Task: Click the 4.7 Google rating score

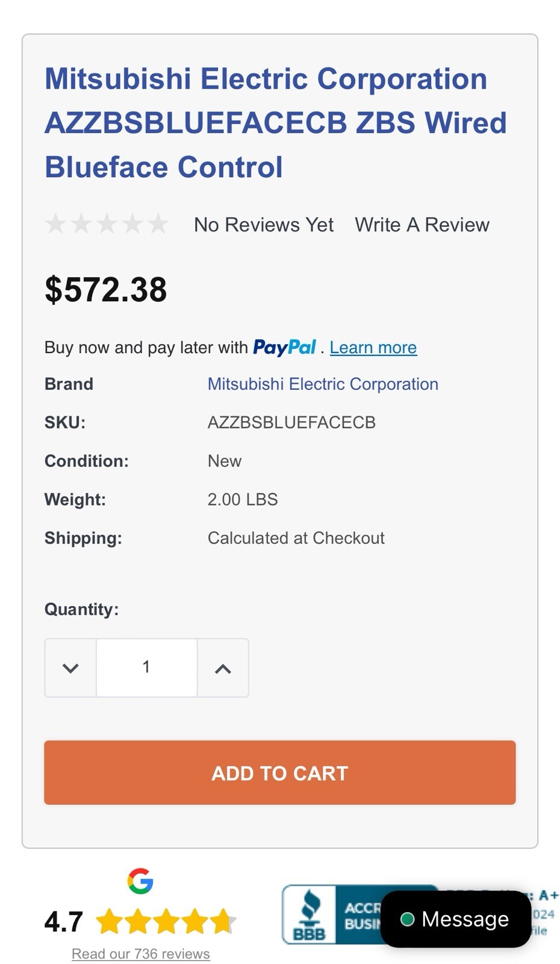Action: pos(64,922)
